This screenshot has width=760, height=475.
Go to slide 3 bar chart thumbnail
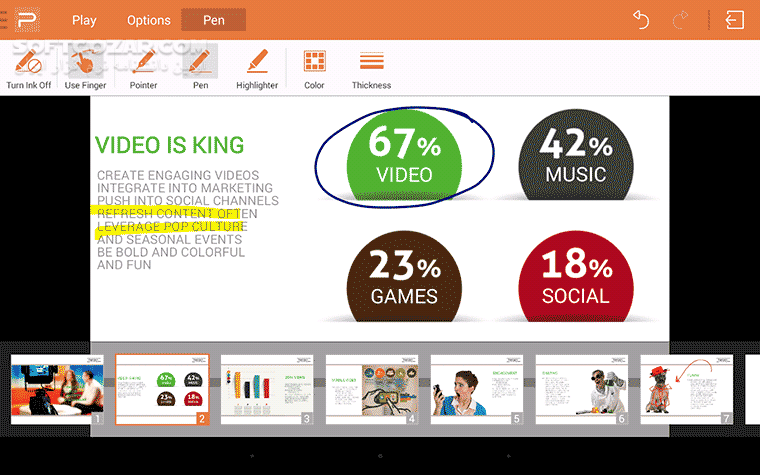click(267, 389)
